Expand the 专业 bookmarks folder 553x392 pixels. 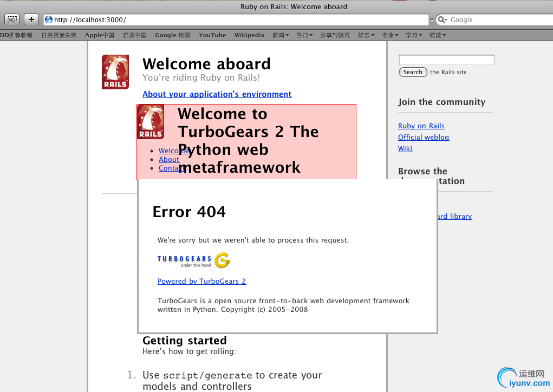click(390, 35)
